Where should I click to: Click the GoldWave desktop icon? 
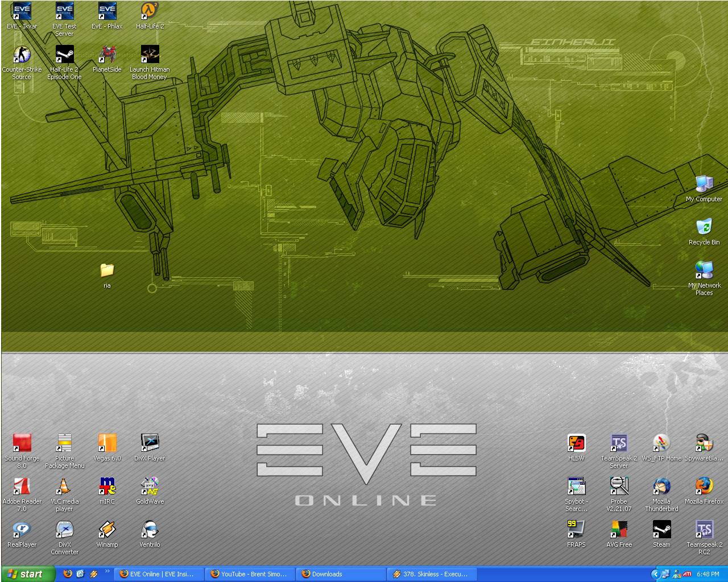(x=150, y=491)
